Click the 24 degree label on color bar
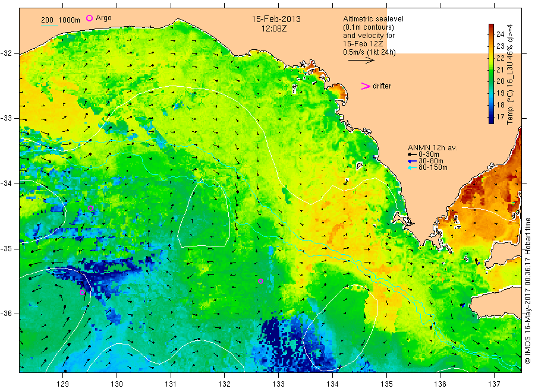This screenshot has height=392, width=535. pos(500,34)
